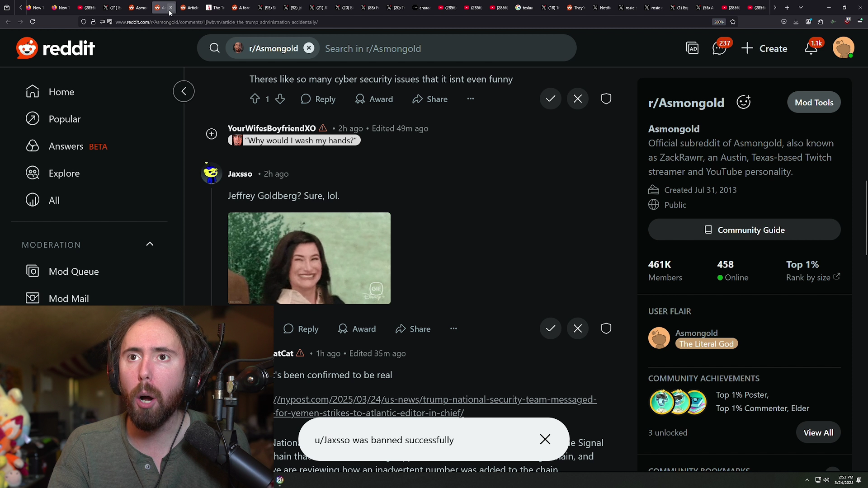The width and height of the screenshot is (868, 488).
Task: Approve Jaxsso's comment
Action: tap(550, 328)
